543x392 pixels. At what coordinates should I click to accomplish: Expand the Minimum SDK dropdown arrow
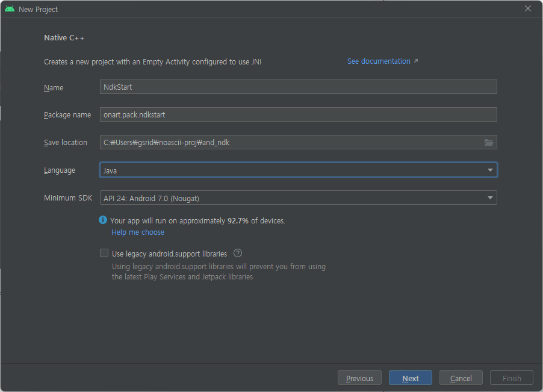click(x=490, y=198)
